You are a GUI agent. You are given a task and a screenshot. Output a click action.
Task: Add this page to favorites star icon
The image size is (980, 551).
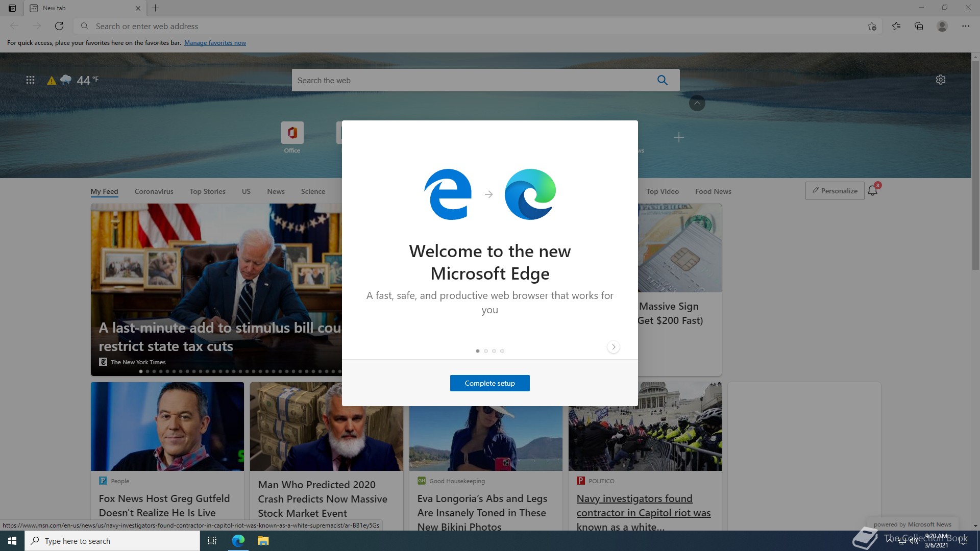pos(872,26)
